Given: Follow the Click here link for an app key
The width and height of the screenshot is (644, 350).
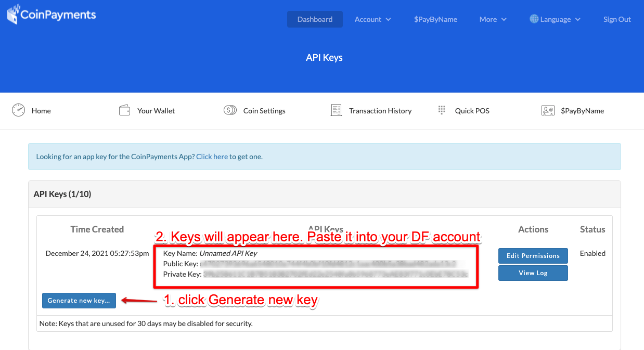Looking at the screenshot, I should (212, 156).
